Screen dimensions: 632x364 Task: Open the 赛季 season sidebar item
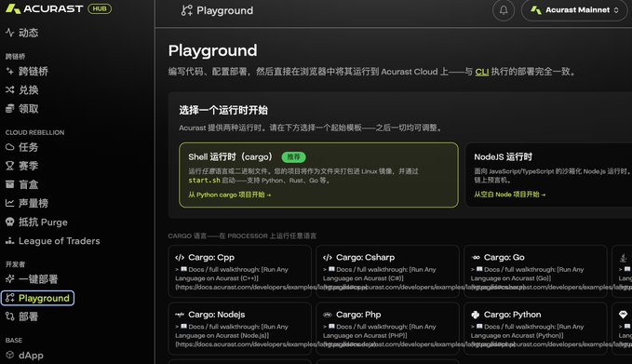(22, 166)
